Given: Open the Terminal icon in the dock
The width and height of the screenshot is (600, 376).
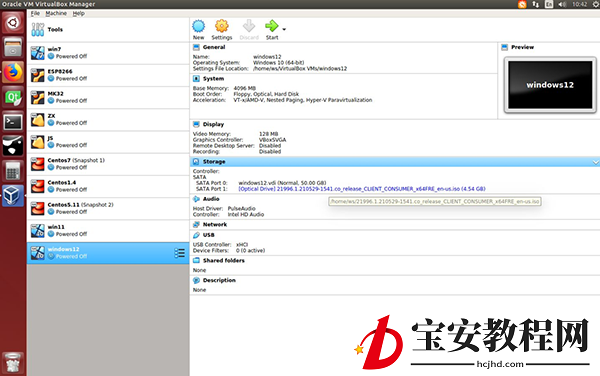Looking at the screenshot, I should point(13,122).
